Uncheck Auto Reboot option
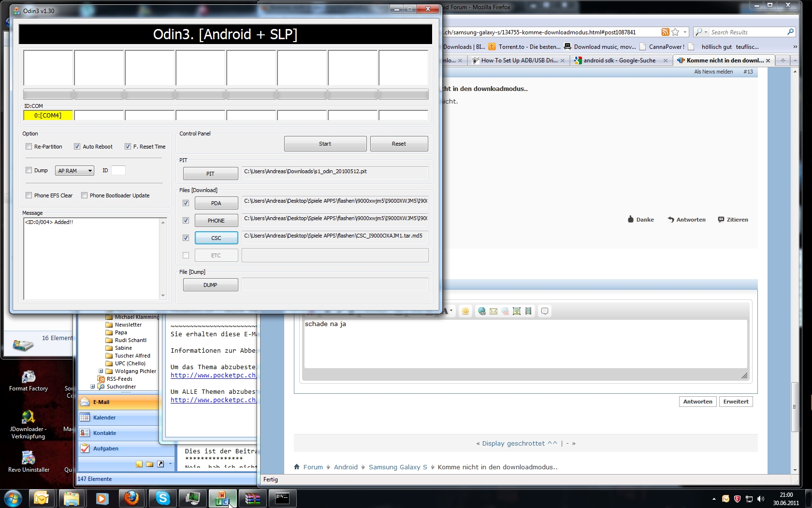Viewport: 812px width, 508px height. coord(77,147)
